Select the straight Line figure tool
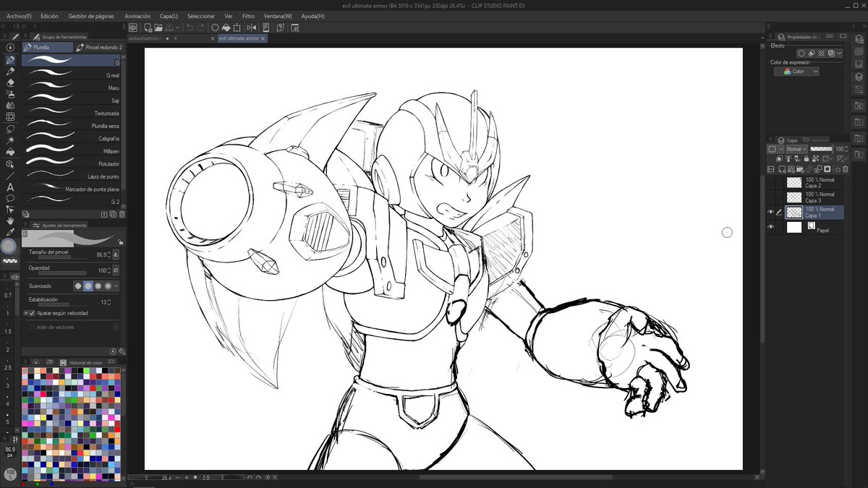Viewport: 868px width, 488px height. pyautogui.click(x=10, y=175)
